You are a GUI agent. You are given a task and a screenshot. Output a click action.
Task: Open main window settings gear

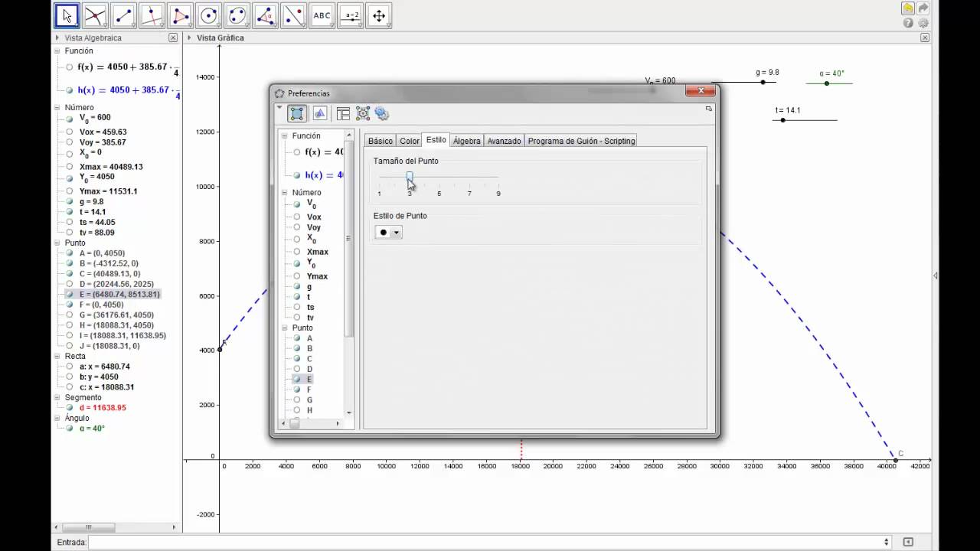click(x=923, y=23)
